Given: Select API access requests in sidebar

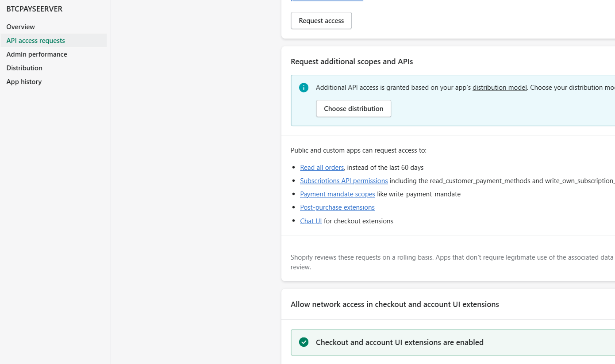Looking at the screenshot, I should (36, 41).
